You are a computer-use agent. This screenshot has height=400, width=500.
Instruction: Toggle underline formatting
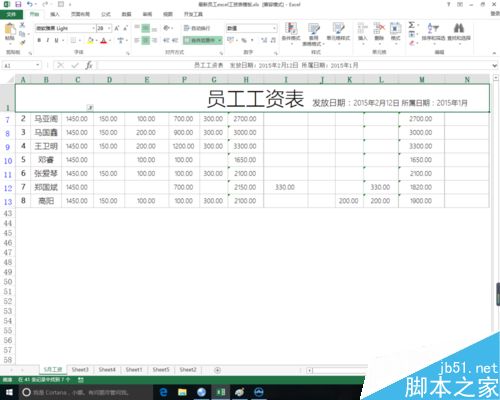click(x=56, y=40)
